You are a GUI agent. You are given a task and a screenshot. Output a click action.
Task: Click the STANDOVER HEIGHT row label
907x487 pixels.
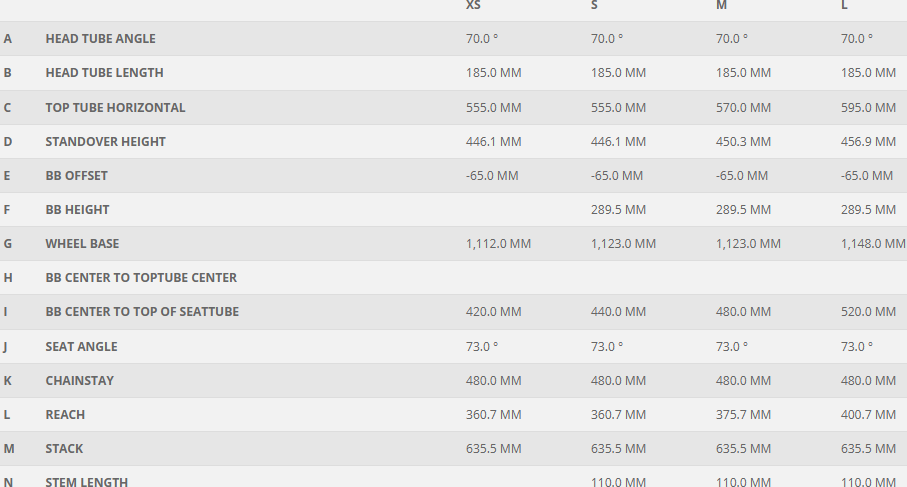[105, 142]
